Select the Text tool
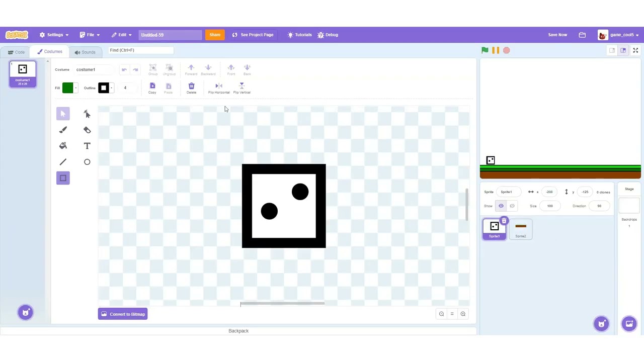Screen dimensions: 644x362 click(87, 146)
